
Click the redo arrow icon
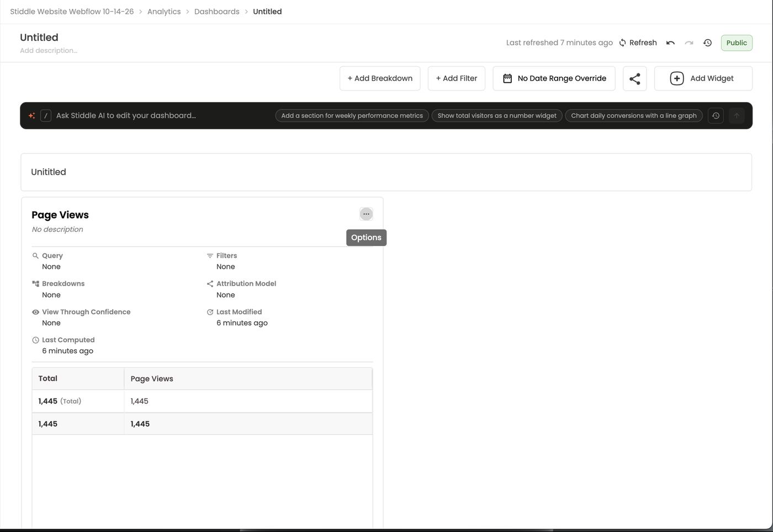[x=689, y=42]
